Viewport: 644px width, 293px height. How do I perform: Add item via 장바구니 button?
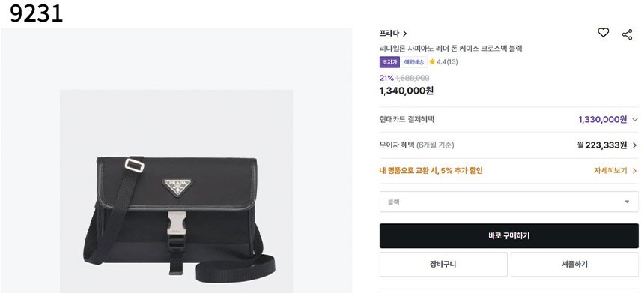point(443,265)
